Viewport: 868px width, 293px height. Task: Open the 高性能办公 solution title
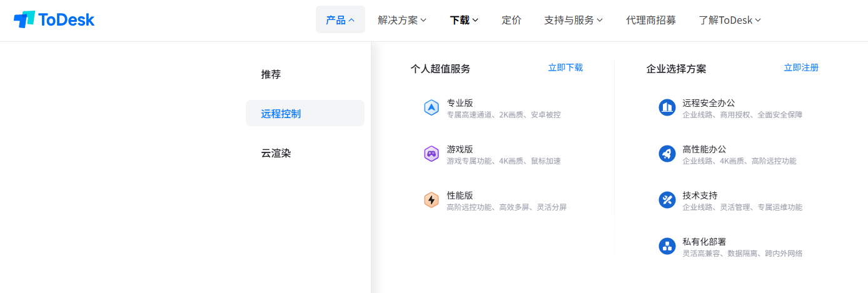tap(704, 149)
